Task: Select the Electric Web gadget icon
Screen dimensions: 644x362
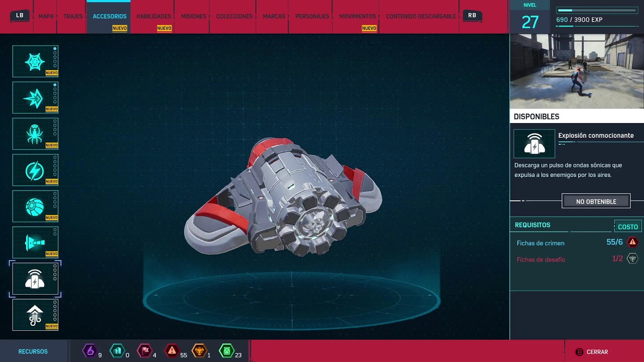Action: (x=35, y=170)
